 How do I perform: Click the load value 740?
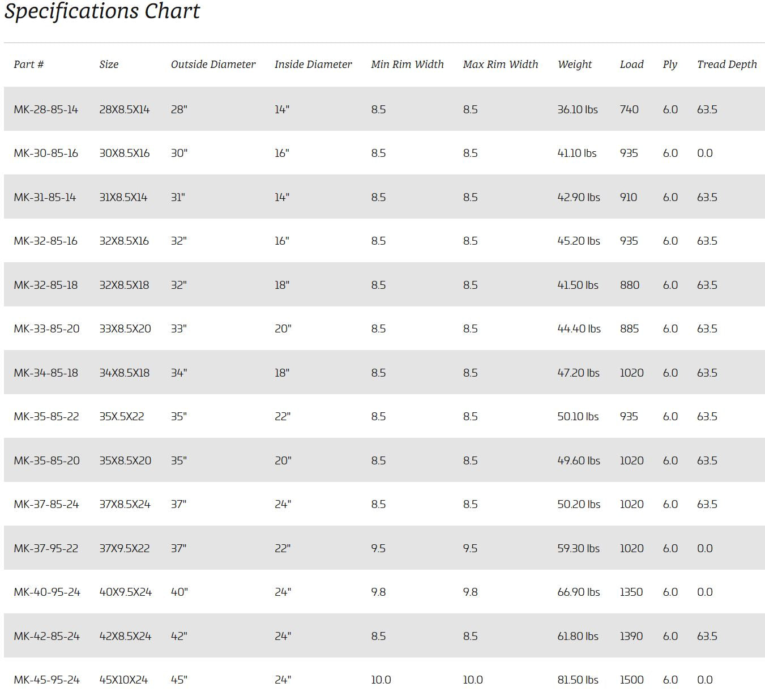tap(629, 109)
